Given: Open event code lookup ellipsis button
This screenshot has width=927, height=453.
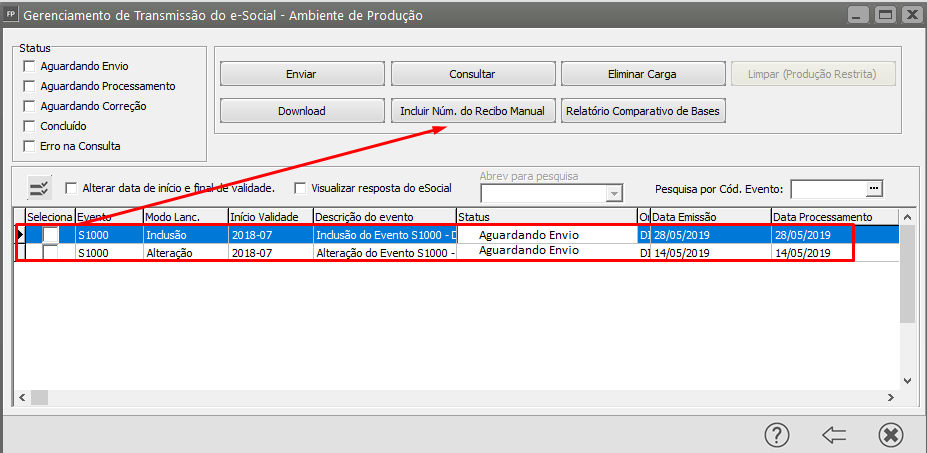Looking at the screenshot, I should pos(874,189).
